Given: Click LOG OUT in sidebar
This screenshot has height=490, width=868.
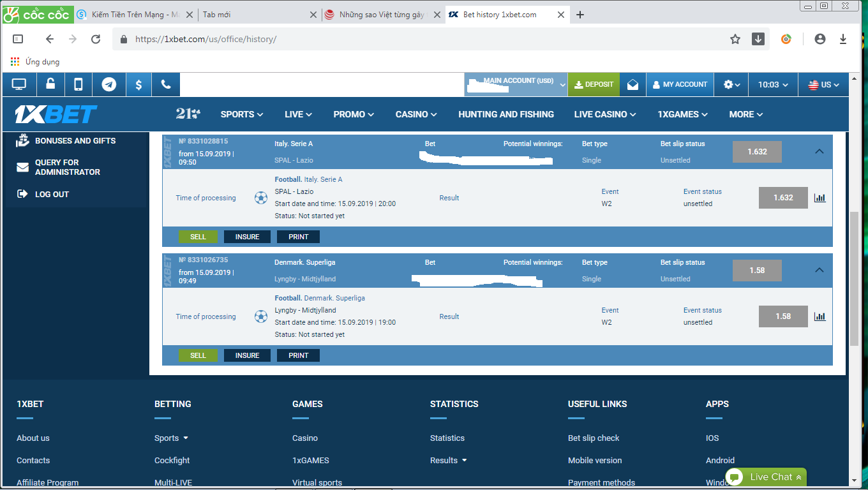Looking at the screenshot, I should 43,194.
